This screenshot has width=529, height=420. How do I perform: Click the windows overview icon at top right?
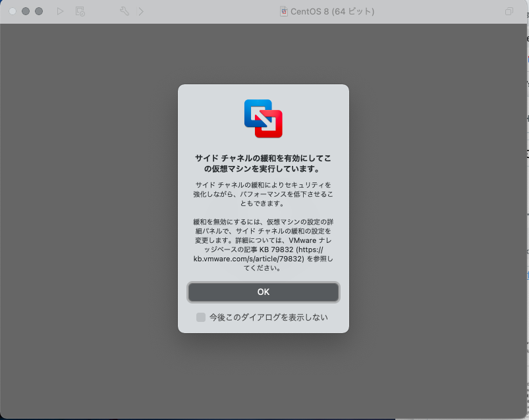pos(508,11)
